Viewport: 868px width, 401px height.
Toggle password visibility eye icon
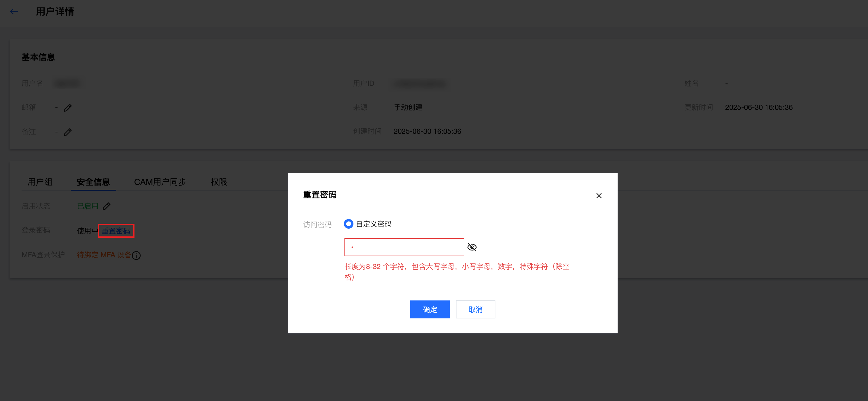pyautogui.click(x=472, y=247)
